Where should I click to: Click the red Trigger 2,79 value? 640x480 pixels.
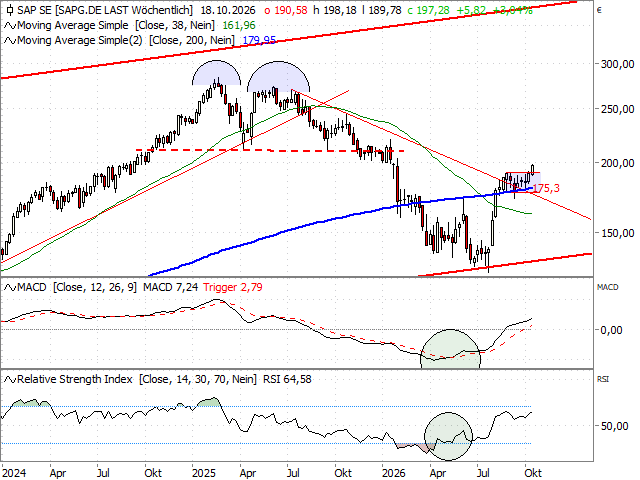point(233,288)
